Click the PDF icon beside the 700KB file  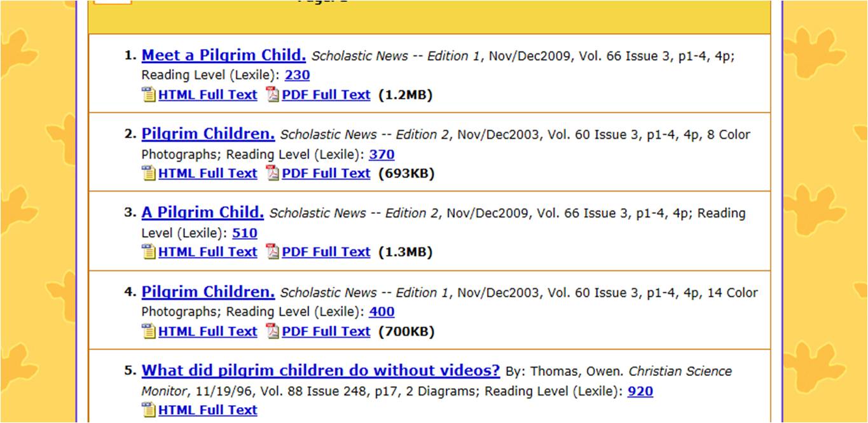tap(273, 332)
